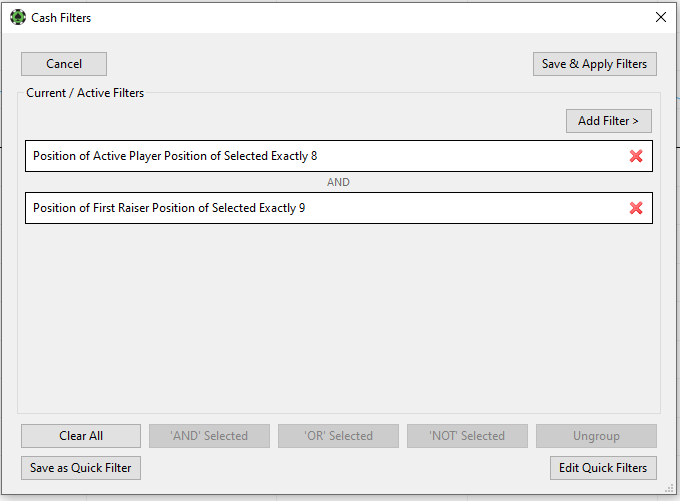Close the Cash Filters dialog
Viewport: 680px width, 501px height.
coord(660,17)
